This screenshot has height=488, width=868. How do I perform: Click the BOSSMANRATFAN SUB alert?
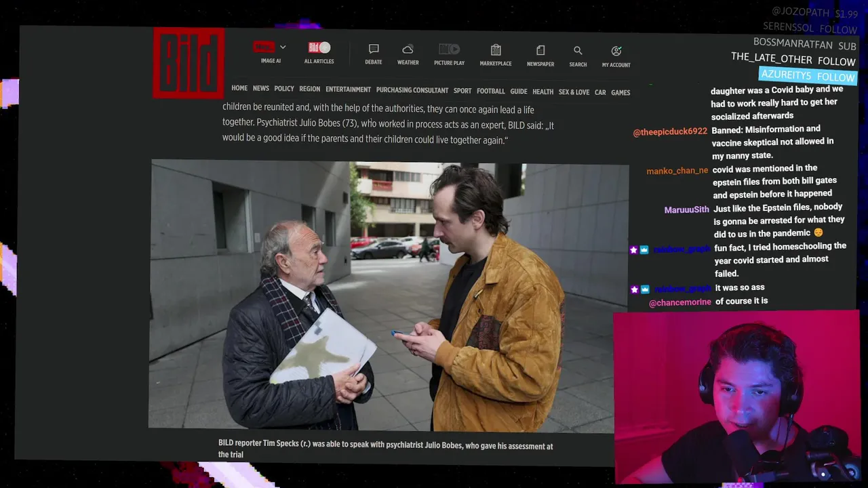(x=805, y=45)
